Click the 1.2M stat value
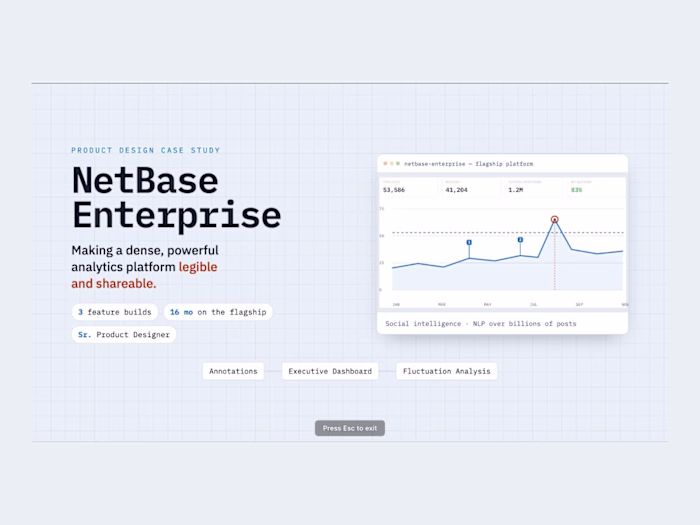 [515, 190]
